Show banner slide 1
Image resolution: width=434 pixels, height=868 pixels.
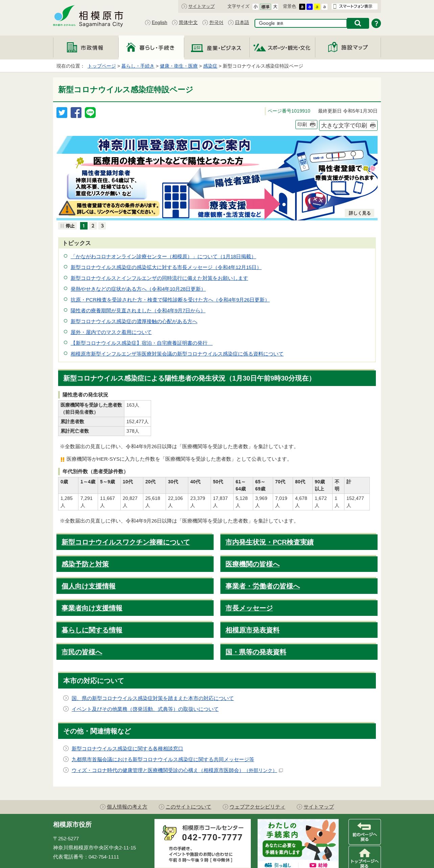[x=84, y=226]
